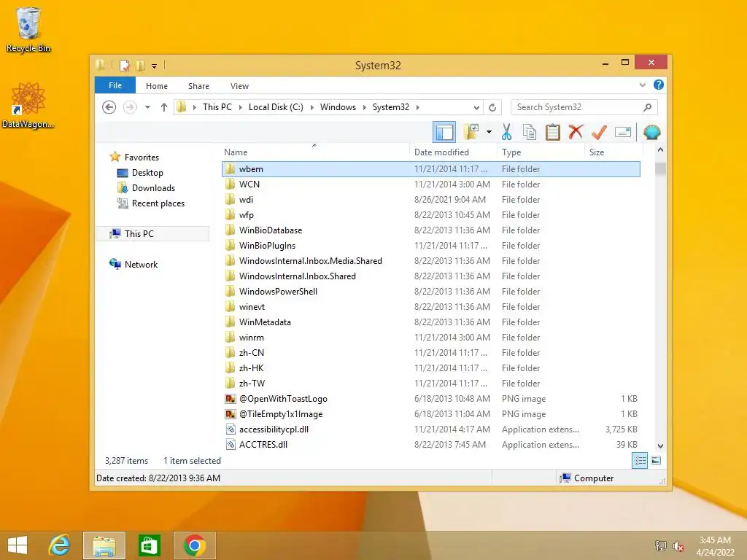Image resolution: width=747 pixels, height=560 pixels.
Task: Click This PC in address breadcrumb
Action: coord(217,107)
